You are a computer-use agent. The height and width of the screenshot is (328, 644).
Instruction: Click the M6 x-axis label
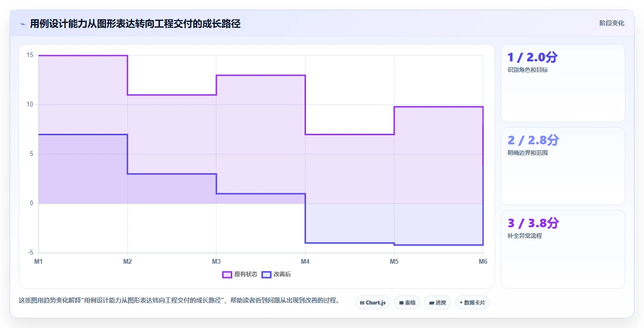click(483, 261)
